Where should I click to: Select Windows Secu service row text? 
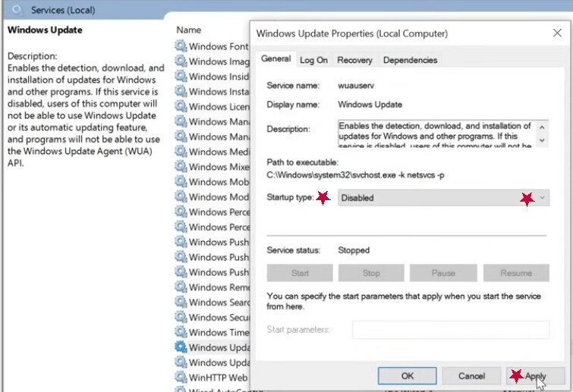(x=219, y=318)
